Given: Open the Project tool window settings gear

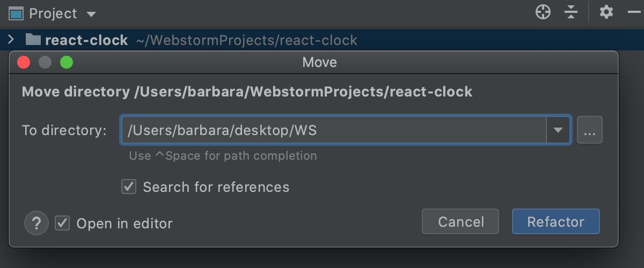Looking at the screenshot, I should 606,12.
